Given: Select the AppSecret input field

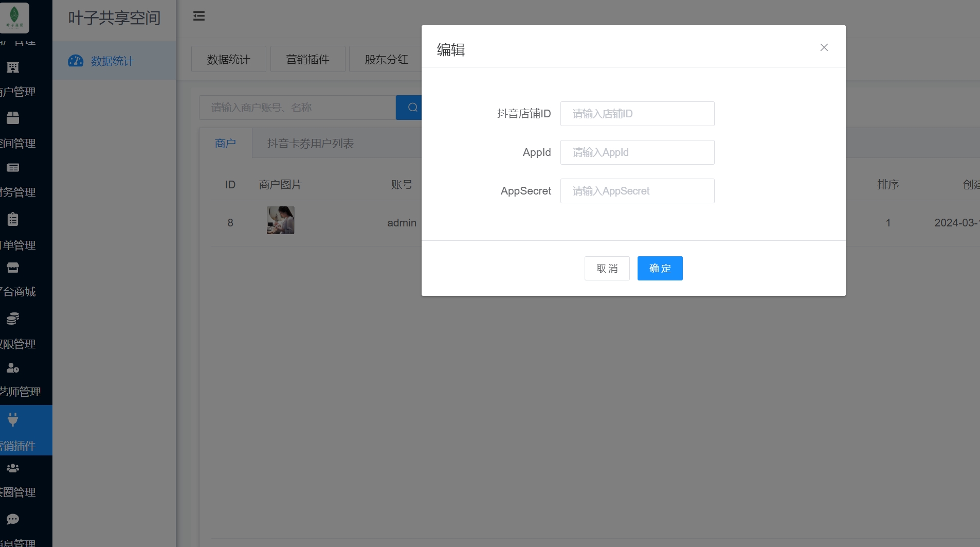Looking at the screenshot, I should (x=637, y=191).
